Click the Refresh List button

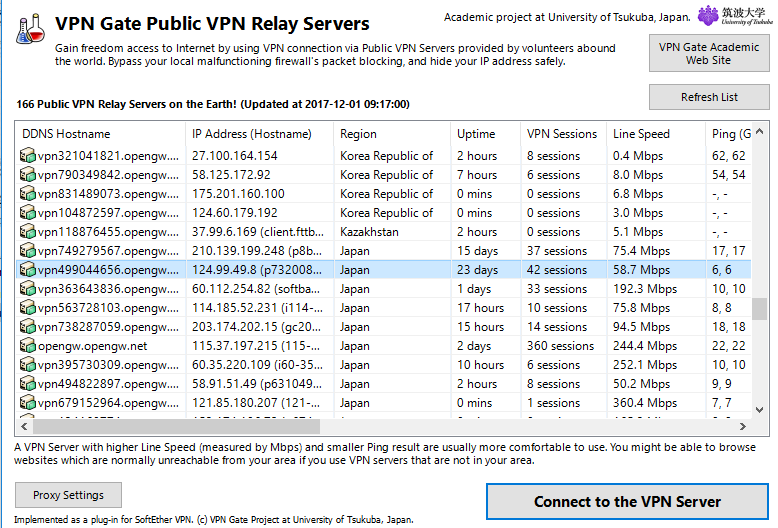(709, 97)
